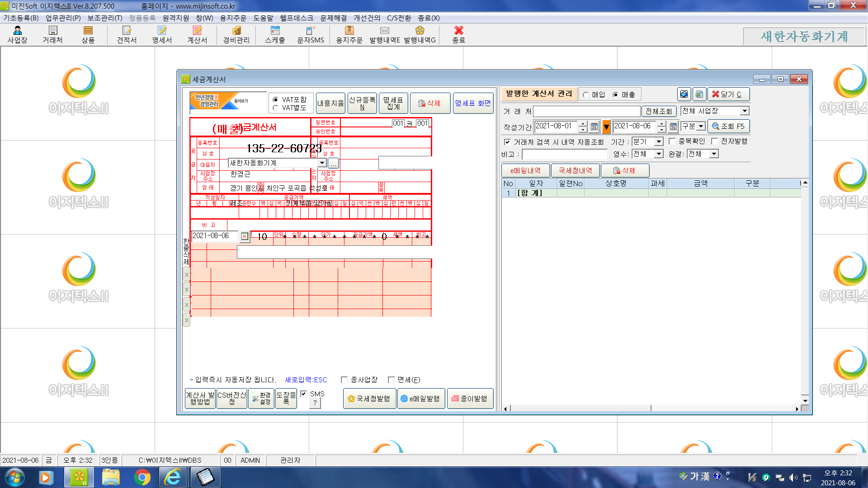Uncheck the SMS checkbox
Screen dimensions: 868x488
[304, 394]
